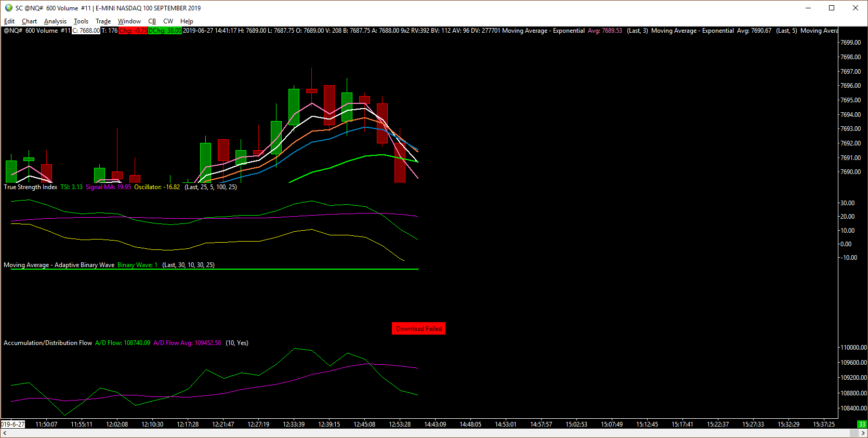Click the Accumulation/Distribution Flow study label
Image resolution: width=868 pixels, height=438 pixels.
[x=48, y=343]
